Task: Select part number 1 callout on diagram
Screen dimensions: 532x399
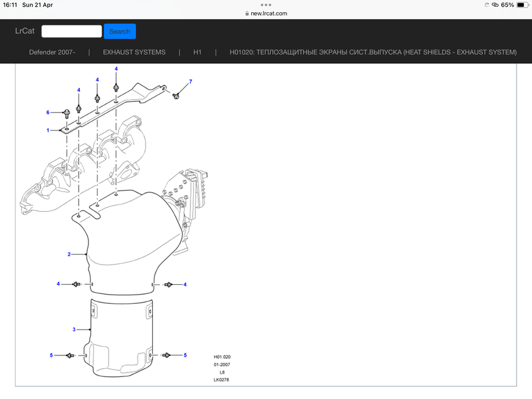Action: click(x=48, y=130)
